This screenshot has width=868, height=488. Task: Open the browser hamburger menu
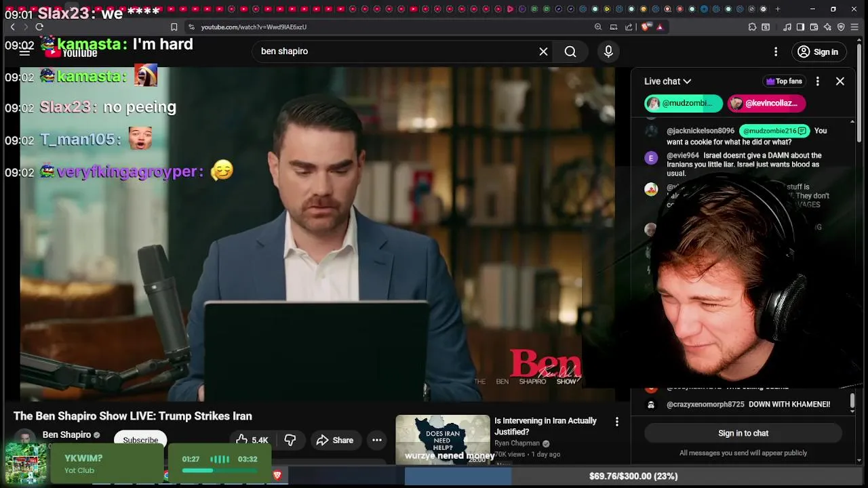pos(856,27)
